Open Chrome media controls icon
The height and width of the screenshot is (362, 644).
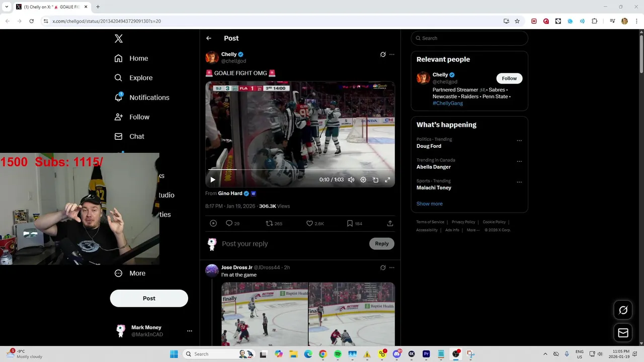(612, 21)
